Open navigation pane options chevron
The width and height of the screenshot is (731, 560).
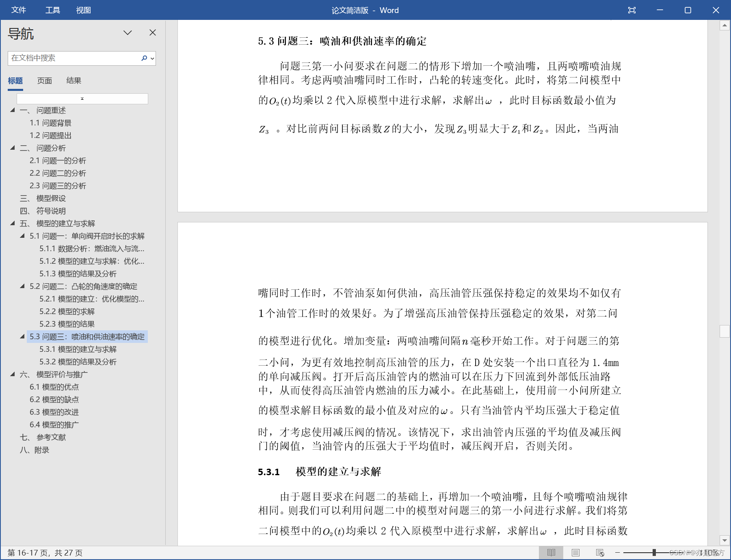coord(128,33)
